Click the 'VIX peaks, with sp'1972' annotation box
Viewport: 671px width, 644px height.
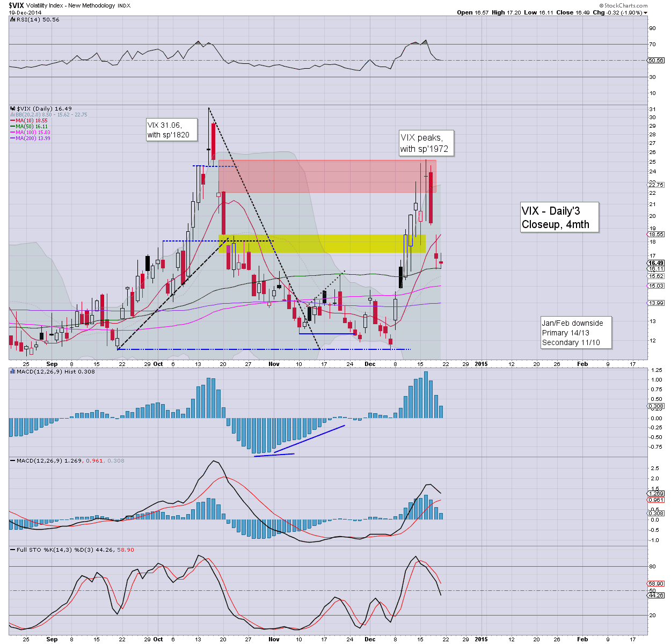[426, 143]
